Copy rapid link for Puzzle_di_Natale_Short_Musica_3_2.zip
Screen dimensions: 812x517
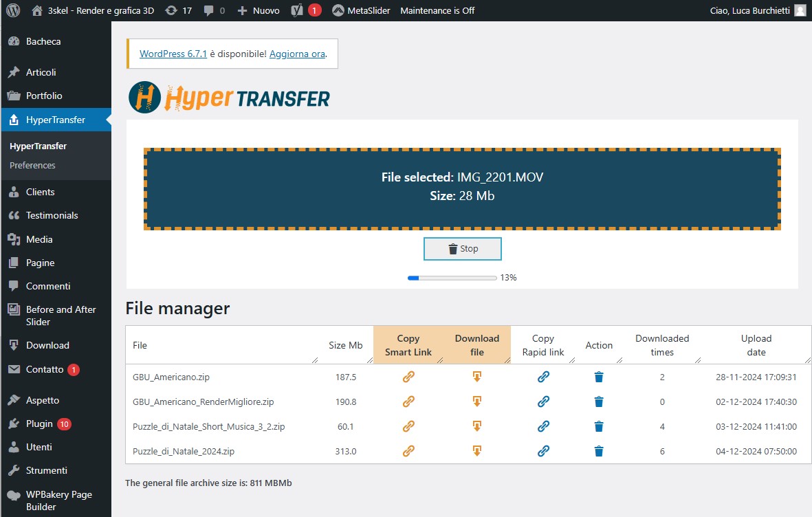coord(543,426)
